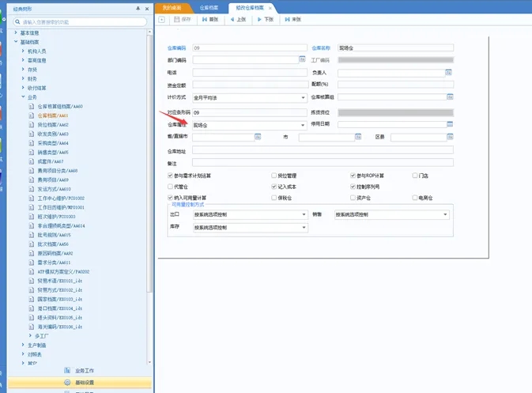Viewport: 532px width, 393px height.
Task: Open 成套件/AA67 in the tree
Action: click(51, 161)
